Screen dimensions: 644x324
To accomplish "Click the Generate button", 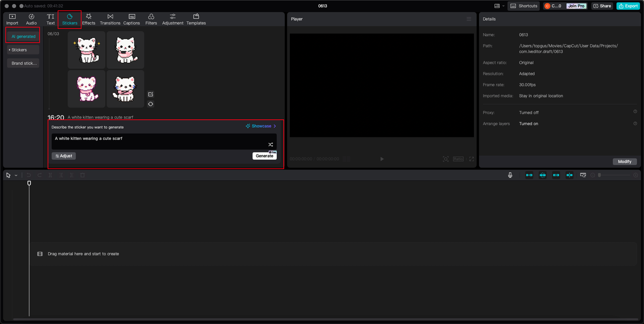I will (265, 156).
